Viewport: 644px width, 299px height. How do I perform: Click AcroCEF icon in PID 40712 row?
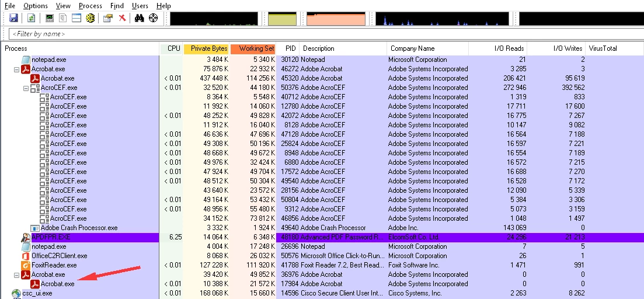44,97
